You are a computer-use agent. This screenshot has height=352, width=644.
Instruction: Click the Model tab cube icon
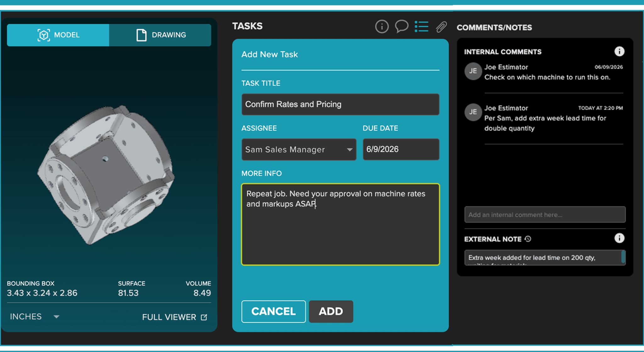tap(44, 35)
